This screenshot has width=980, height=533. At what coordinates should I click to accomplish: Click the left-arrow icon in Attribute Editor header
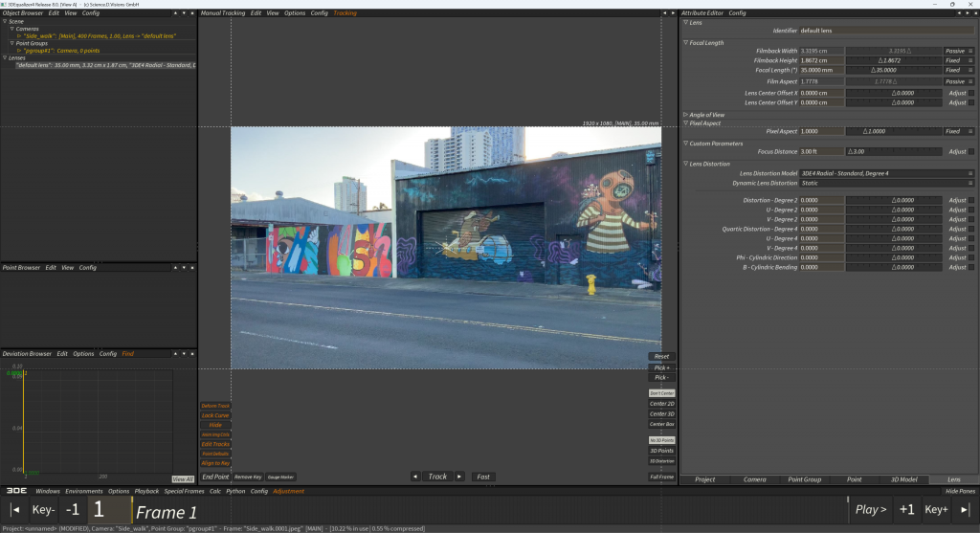tap(959, 13)
